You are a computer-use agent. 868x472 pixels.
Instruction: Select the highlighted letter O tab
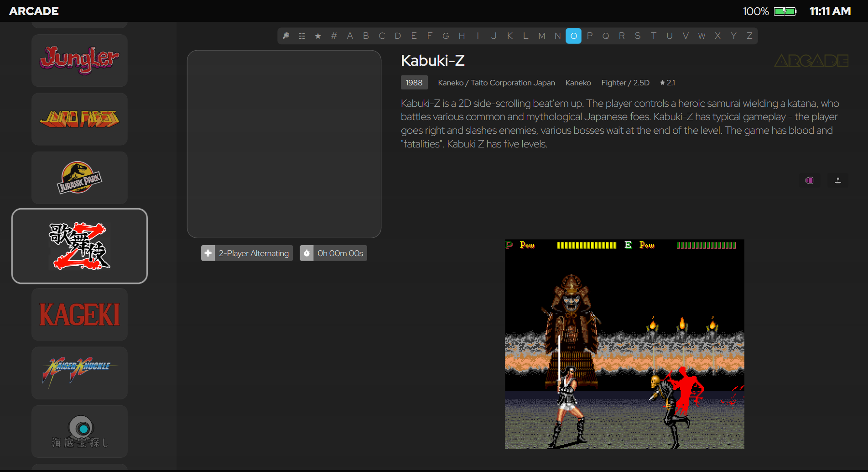[573, 36]
